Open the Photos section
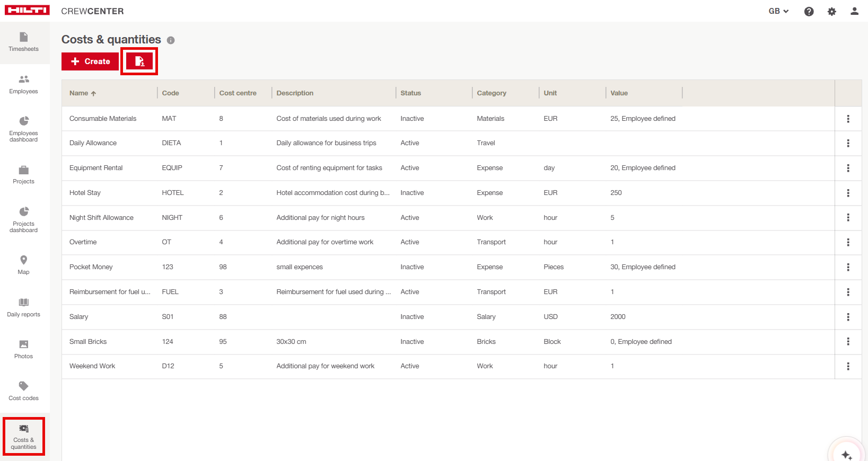 (x=24, y=350)
